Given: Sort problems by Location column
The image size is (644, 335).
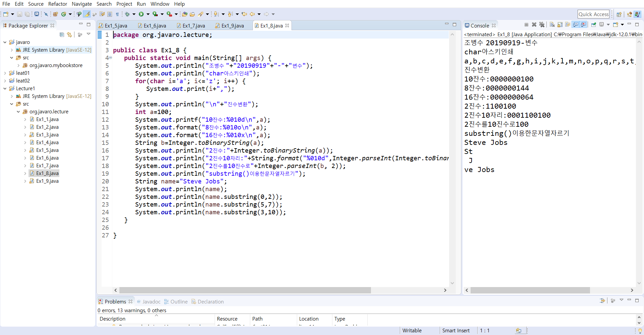Looking at the screenshot, I should 314,319.
